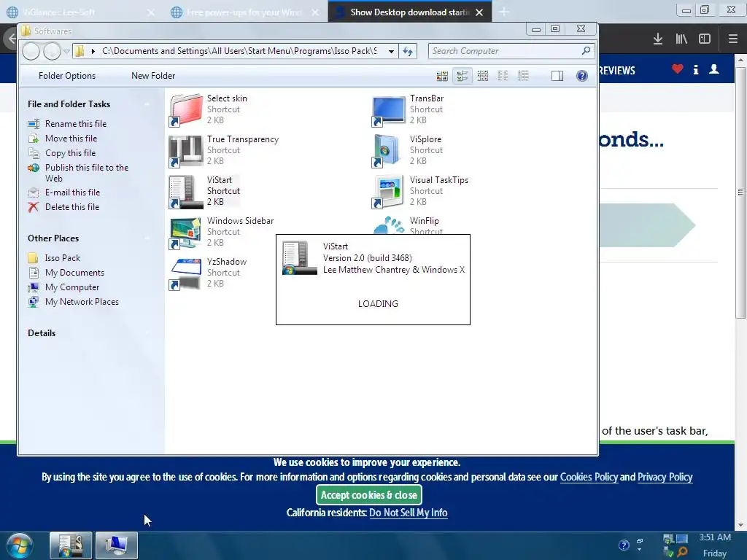This screenshot has height=560, width=747.
Task: Open the Cookies Policy link
Action: click(589, 477)
